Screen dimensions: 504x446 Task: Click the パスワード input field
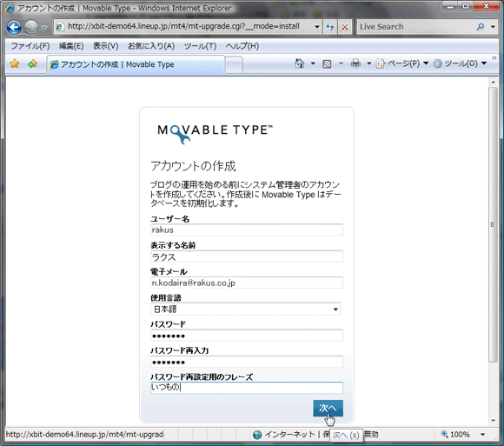(x=247, y=336)
